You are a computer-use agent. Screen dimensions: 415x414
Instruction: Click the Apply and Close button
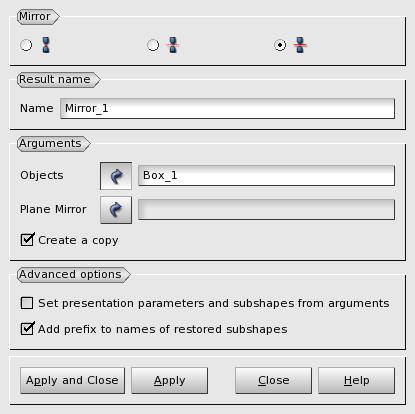coord(72,380)
